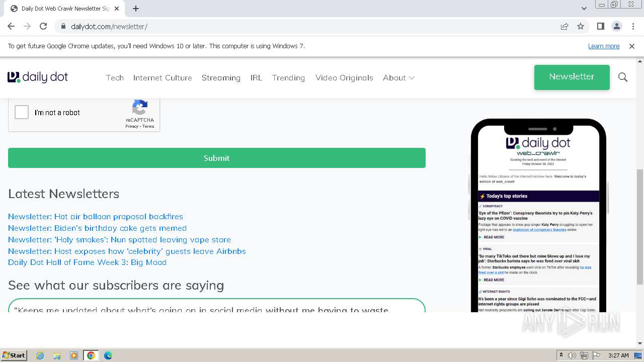Open the tab search dropdown arrow
The image size is (644, 362).
(584, 9)
